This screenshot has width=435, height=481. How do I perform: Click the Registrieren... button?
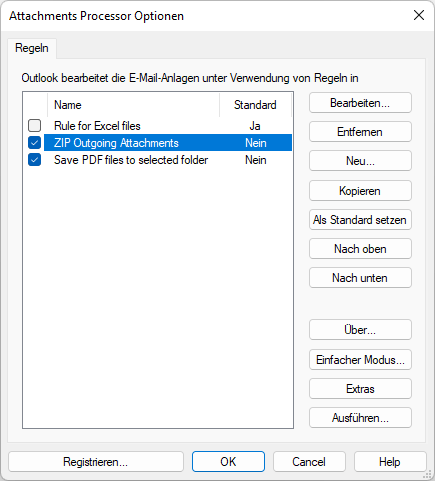tap(96, 462)
